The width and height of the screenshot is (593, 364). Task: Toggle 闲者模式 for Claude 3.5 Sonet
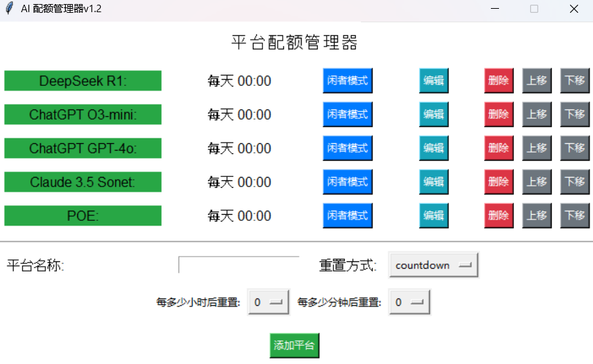point(348,182)
